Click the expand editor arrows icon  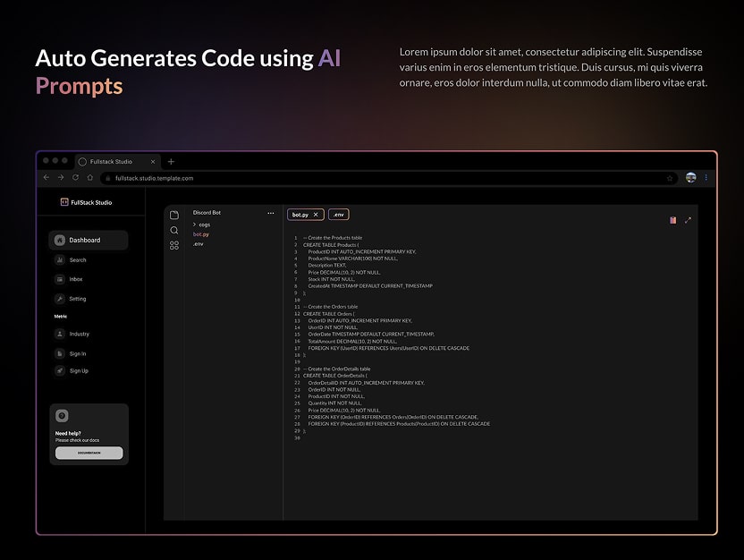click(688, 219)
